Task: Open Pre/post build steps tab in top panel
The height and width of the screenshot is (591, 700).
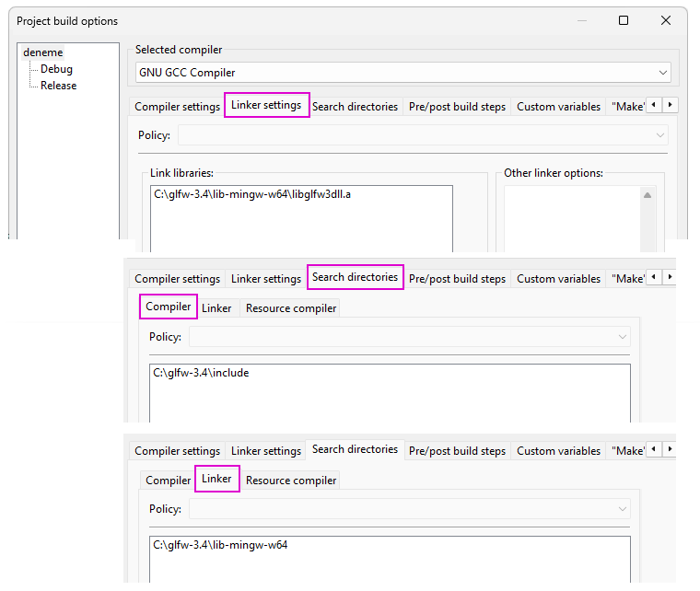Action: [457, 107]
